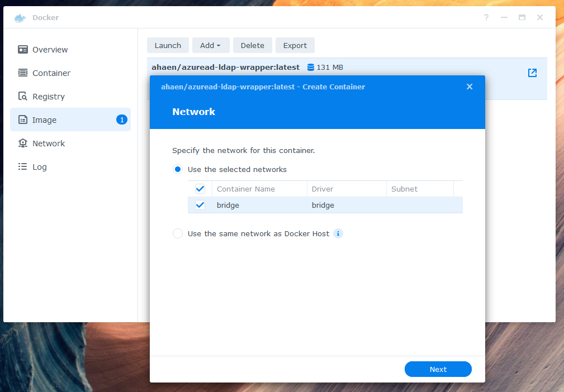Click the Network sidebar icon
The height and width of the screenshot is (392, 564).
pos(23,143)
